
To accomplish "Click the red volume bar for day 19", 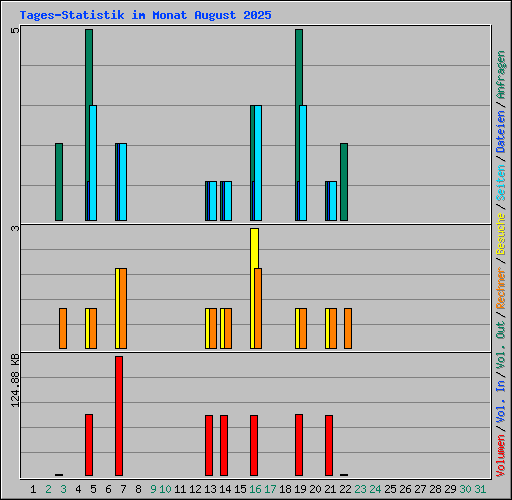I will click(299, 445).
